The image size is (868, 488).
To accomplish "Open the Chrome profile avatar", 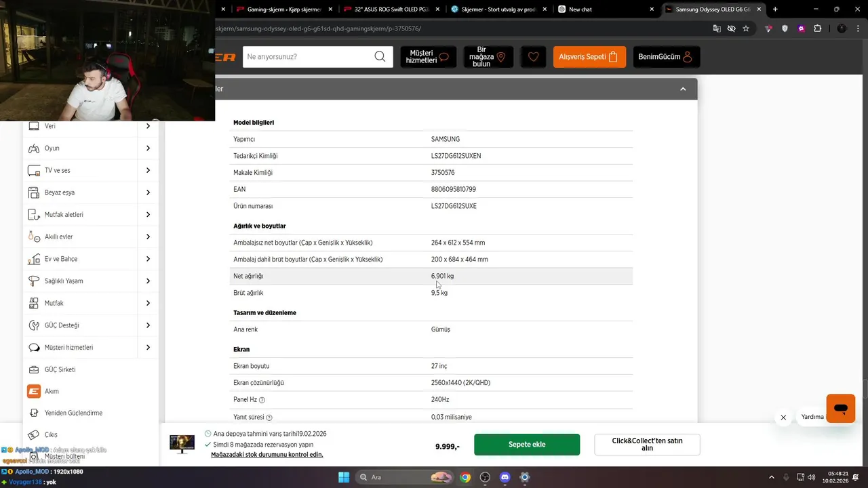I will (x=842, y=28).
